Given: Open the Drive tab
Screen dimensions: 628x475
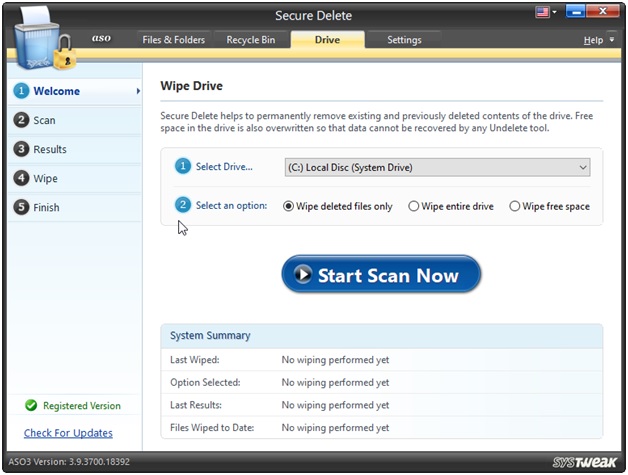Looking at the screenshot, I should pos(327,40).
